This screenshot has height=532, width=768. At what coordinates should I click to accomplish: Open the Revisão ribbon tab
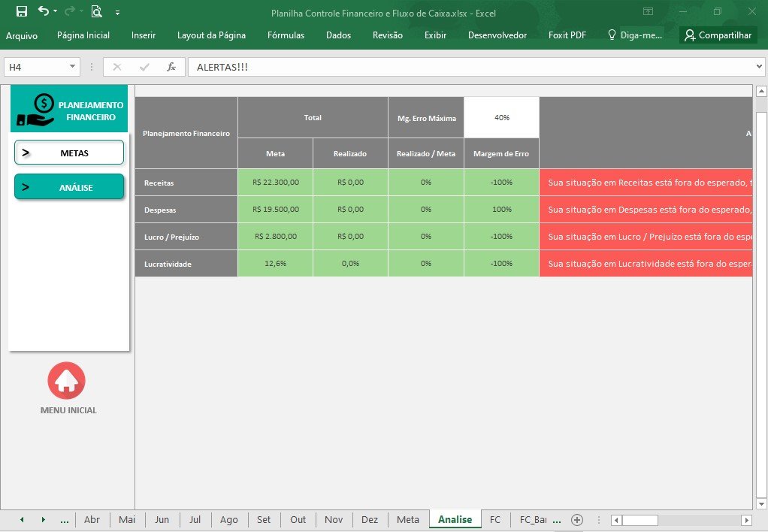point(388,35)
